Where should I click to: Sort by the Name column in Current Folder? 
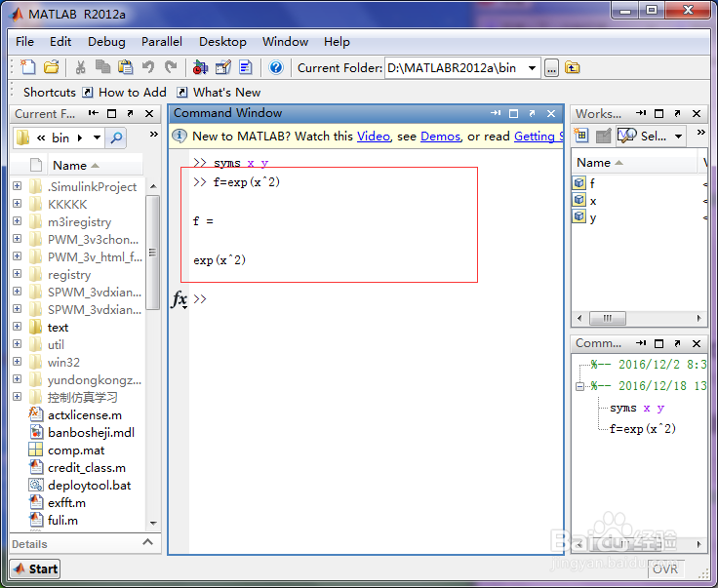click(75, 165)
